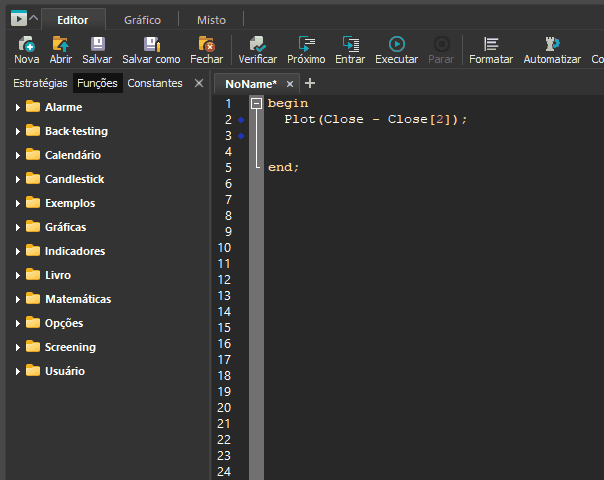The height and width of the screenshot is (480, 604).
Task: Close the functions side panel
Action: (199, 83)
